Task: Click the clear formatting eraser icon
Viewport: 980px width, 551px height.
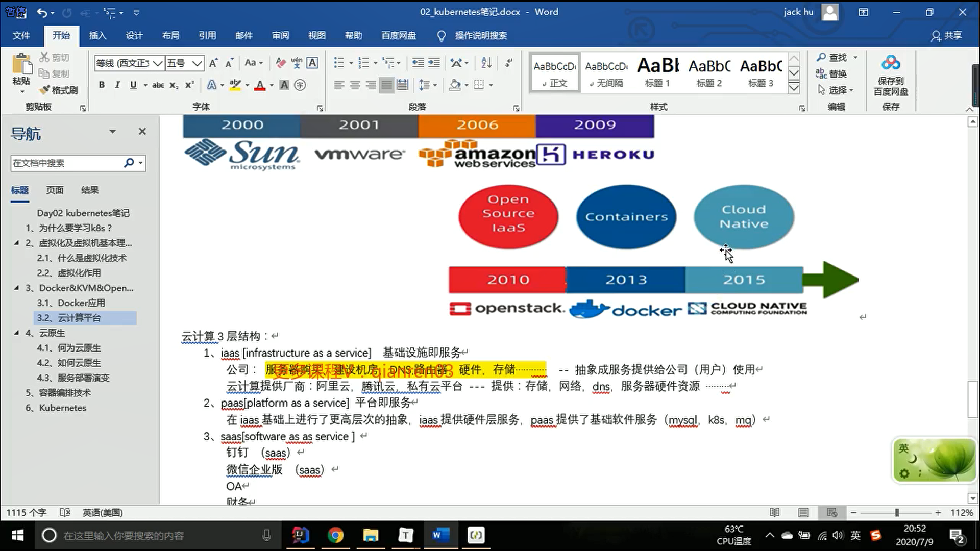Action: (280, 63)
